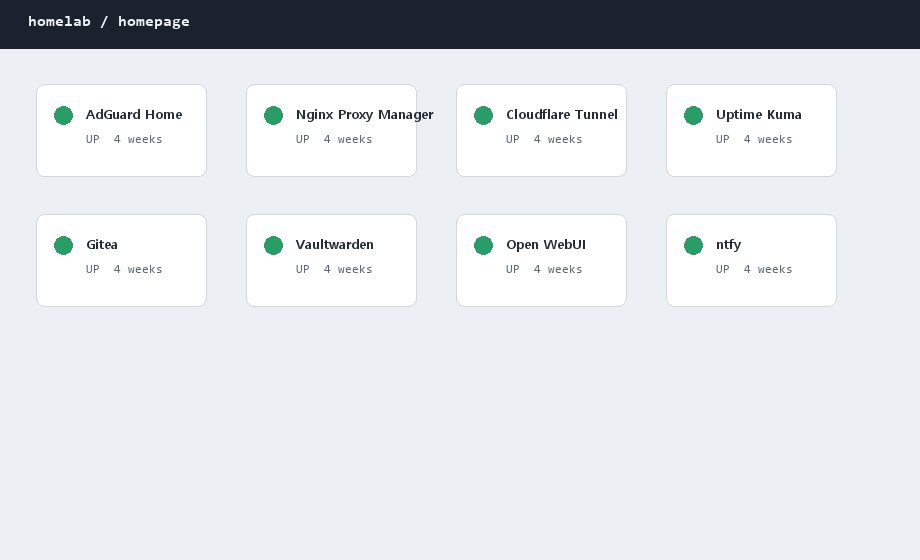
Task: Click the green status dot for Vaultwarden
Action: tap(273, 245)
